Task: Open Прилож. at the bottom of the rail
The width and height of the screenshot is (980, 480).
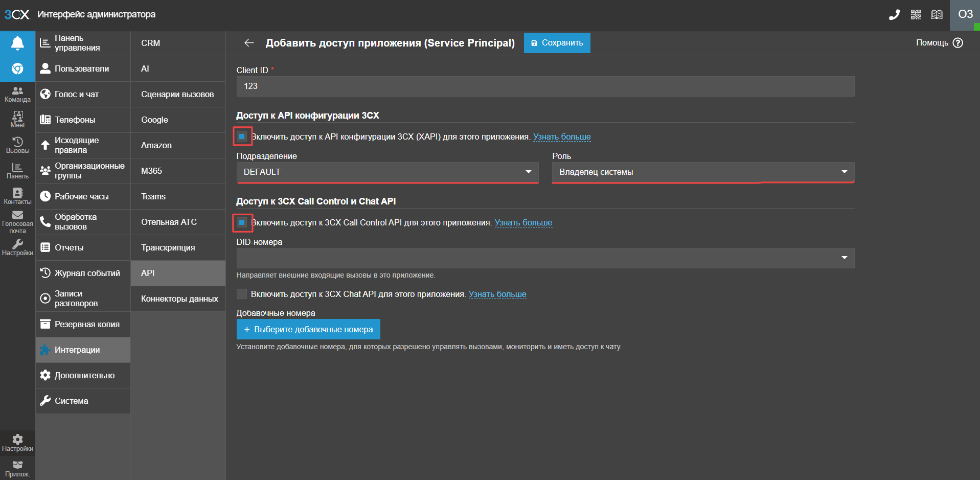Action: click(x=17, y=469)
